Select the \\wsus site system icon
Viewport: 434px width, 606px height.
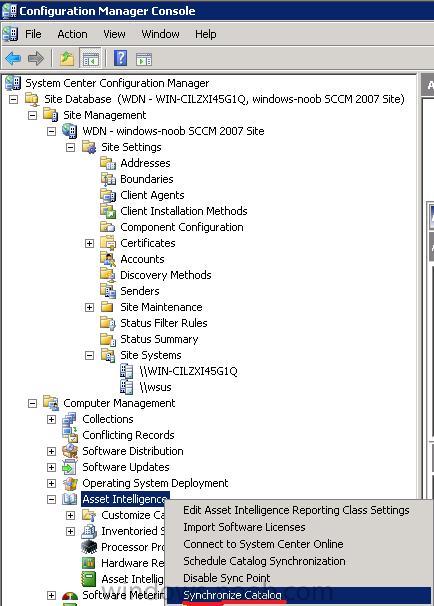[126, 387]
